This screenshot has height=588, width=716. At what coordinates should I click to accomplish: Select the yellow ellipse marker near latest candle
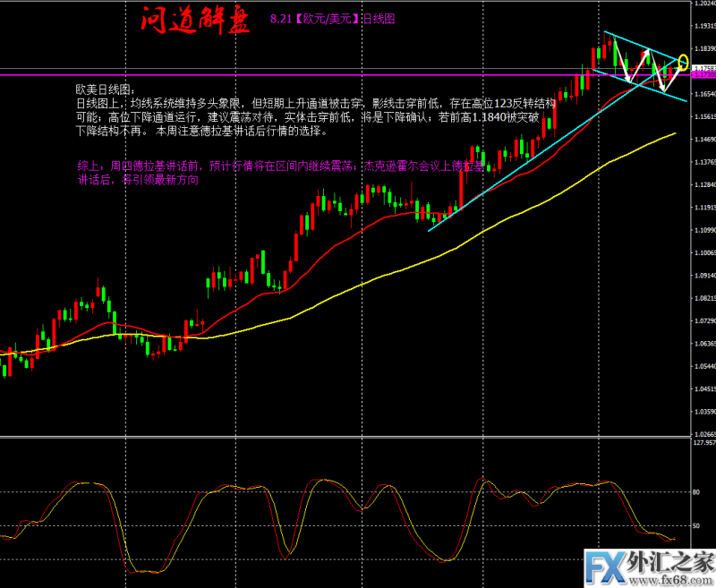point(683,62)
